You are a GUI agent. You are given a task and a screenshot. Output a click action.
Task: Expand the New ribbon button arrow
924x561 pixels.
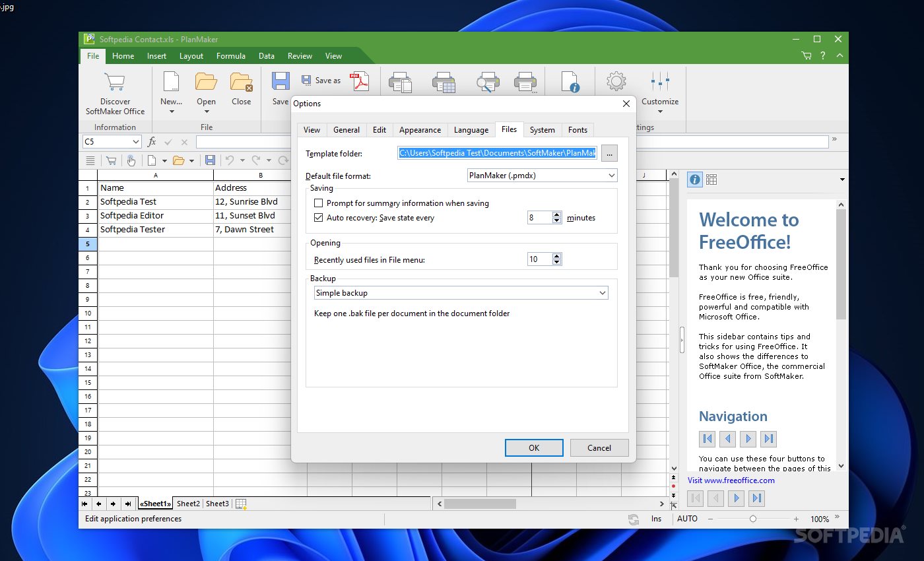coord(171,112)
